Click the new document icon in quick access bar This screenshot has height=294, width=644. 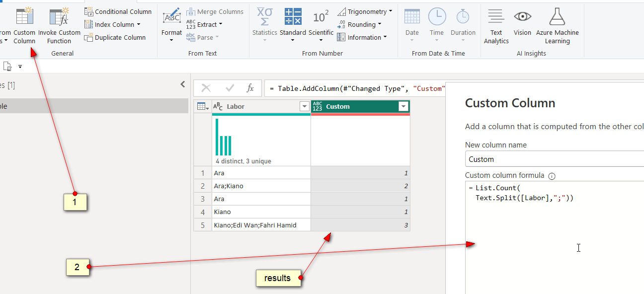pyautogui.click(x=7, y=66)
